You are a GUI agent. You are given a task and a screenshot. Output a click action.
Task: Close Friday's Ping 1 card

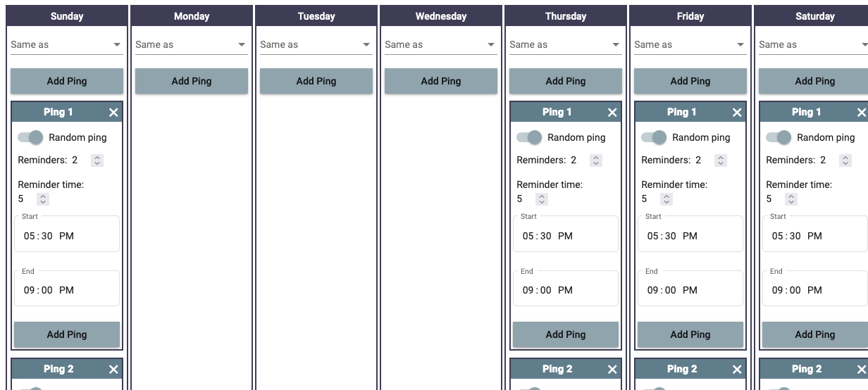tap(737, 113)
